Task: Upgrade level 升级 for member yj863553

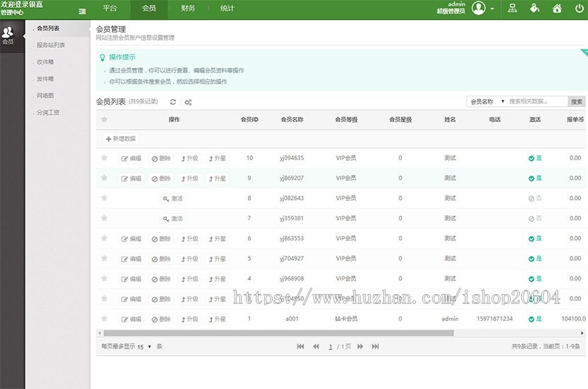Action: (190, 239)
